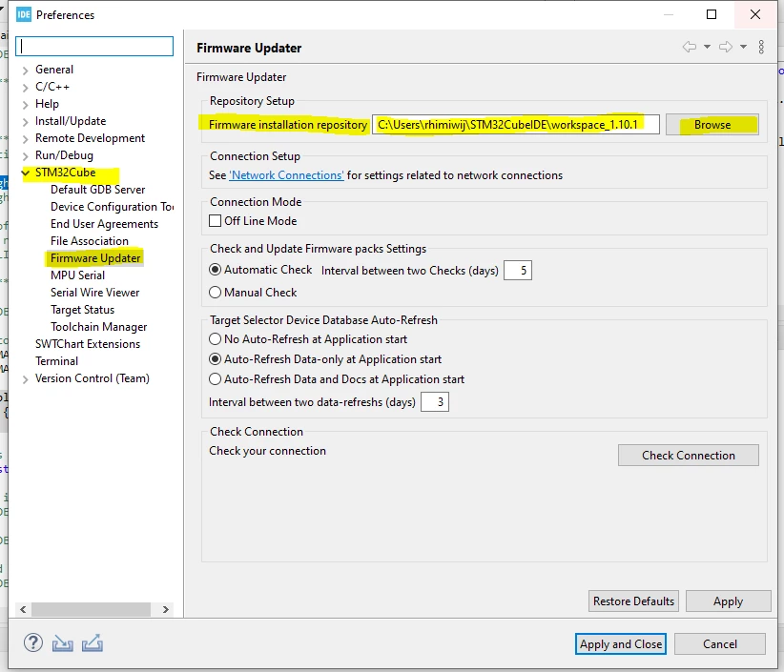Open MPU Serial preferences page
Screen dimensions: 784x672
pyautogui.click(x=77, y=275)
